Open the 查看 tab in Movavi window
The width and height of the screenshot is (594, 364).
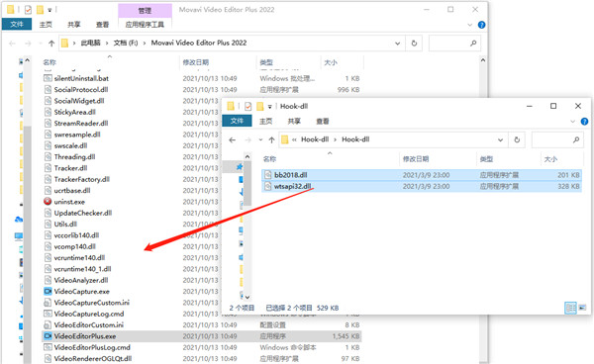click(x=102, y=25)
